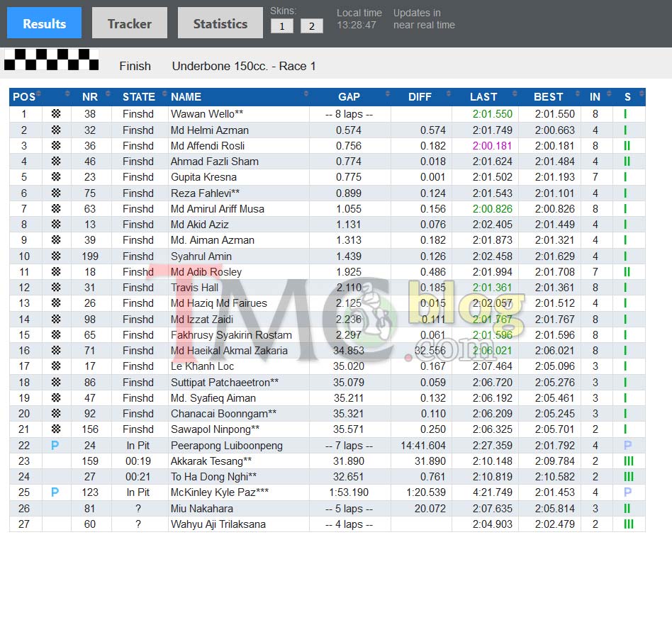Click the checkered finish flag banner
The image size is (672, 632).
click(52, 60)
